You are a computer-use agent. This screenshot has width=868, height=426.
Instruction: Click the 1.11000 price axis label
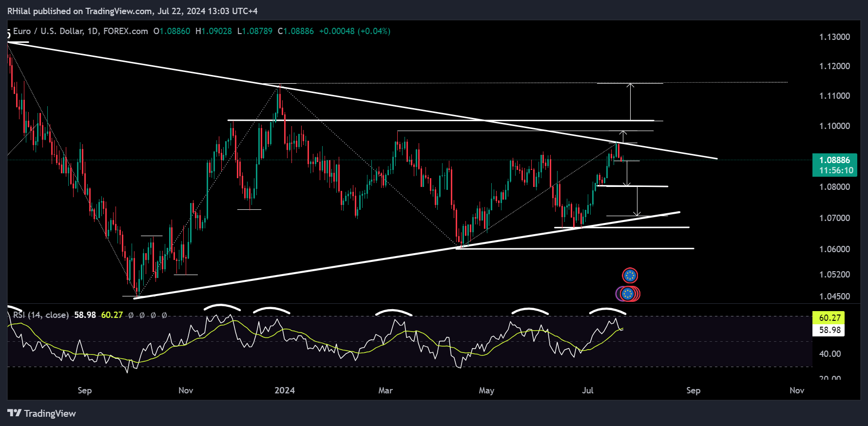[834, 96]
